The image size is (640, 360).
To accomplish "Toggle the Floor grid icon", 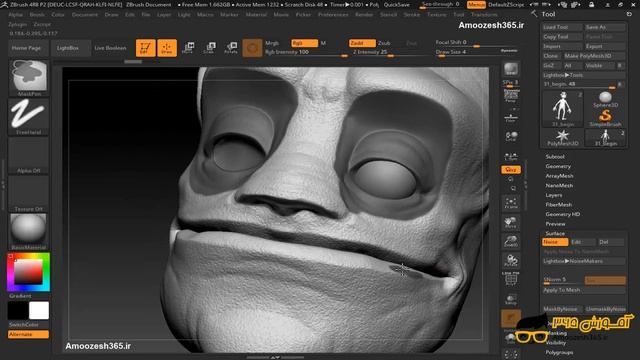I will (511, 118).
